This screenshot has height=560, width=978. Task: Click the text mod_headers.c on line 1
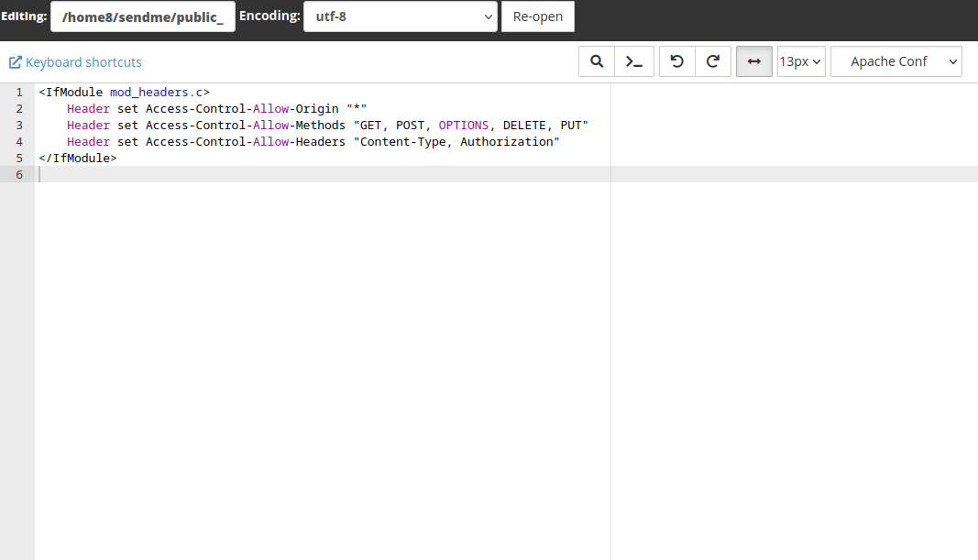click(157, 93)
